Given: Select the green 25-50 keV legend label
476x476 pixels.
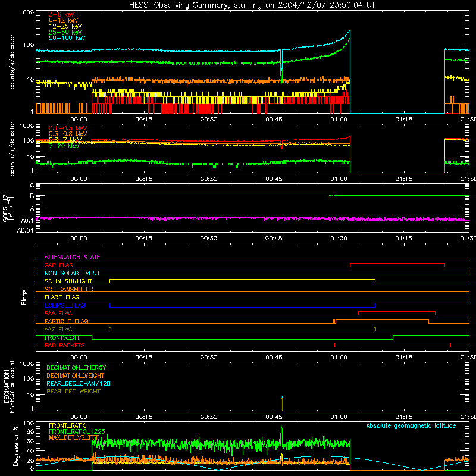Looking at the screenshot, I should [65, 32].
